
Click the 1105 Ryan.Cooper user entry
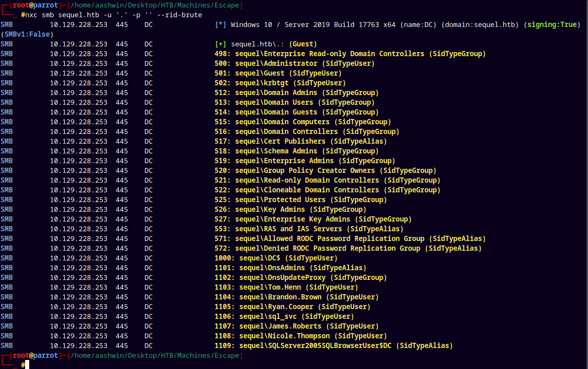[293, 307]
